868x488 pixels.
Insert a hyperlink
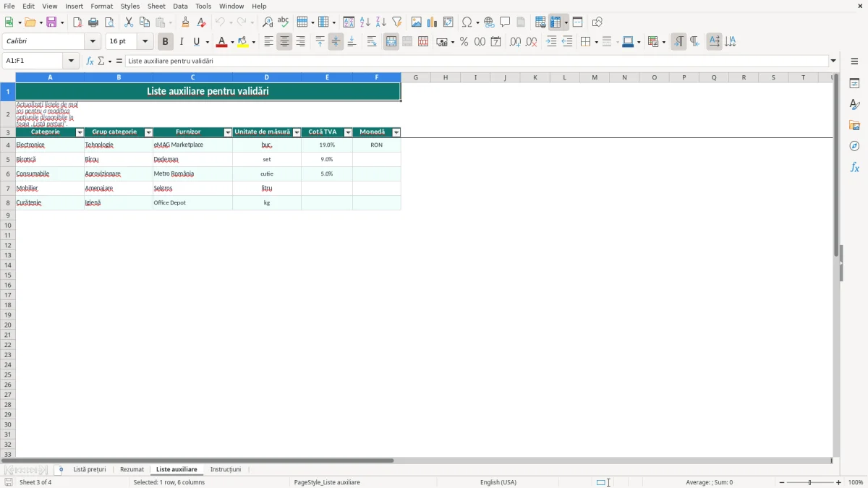(489, 22)
